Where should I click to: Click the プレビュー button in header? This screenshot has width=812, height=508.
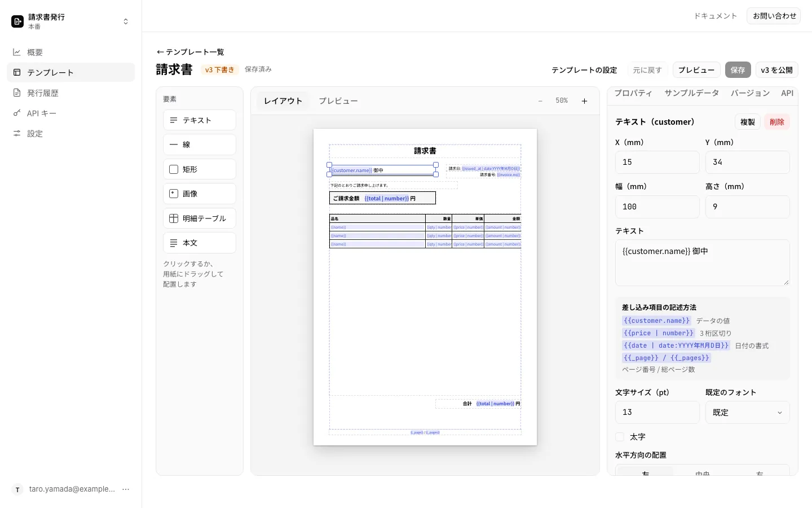696,70
